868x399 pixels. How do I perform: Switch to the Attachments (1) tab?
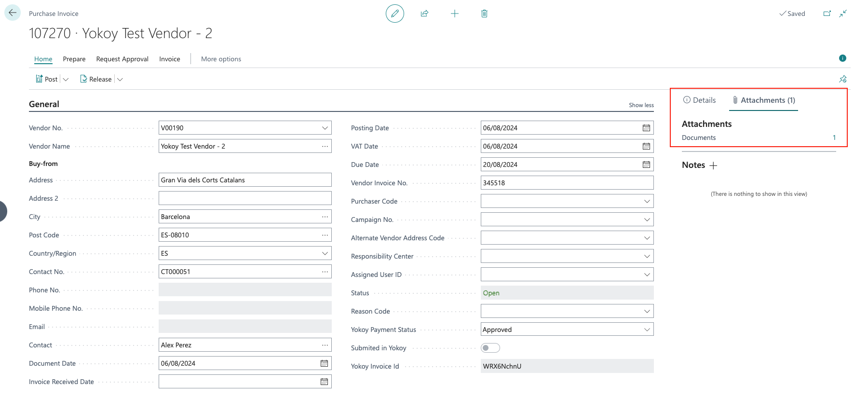(x=764, y=100)
